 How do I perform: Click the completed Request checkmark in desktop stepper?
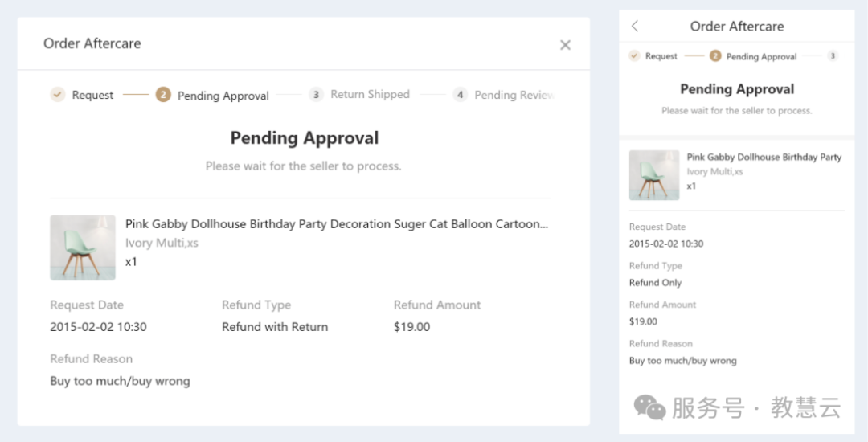(57, 95)
